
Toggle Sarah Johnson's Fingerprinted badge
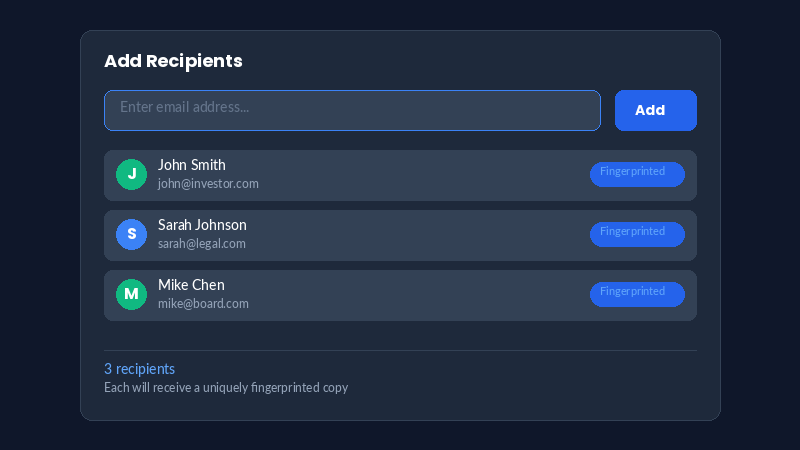click(x=637, y=234)
